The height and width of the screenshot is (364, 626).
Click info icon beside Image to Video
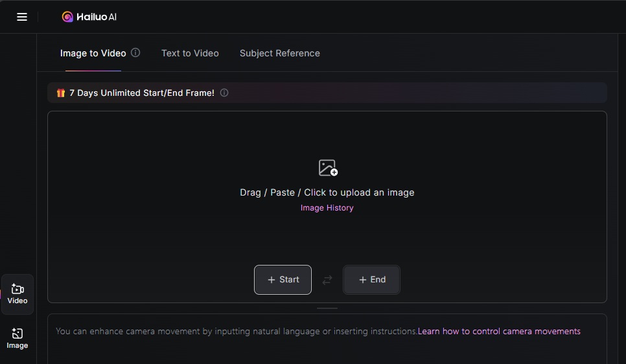[135, 52]
